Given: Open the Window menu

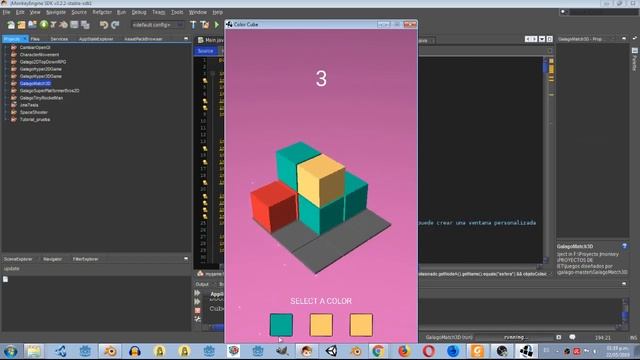Looking at the screenshot, I should tap(198, 12).
